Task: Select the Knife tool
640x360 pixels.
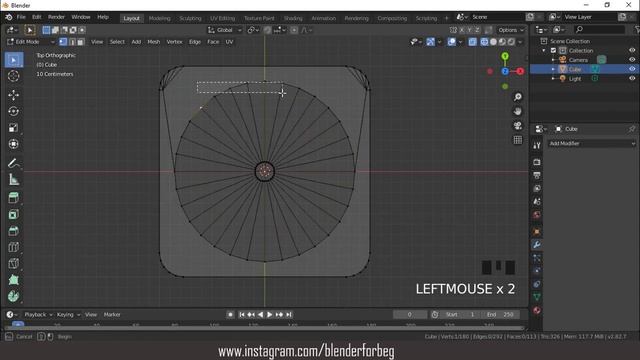Action: coord(13,263)
